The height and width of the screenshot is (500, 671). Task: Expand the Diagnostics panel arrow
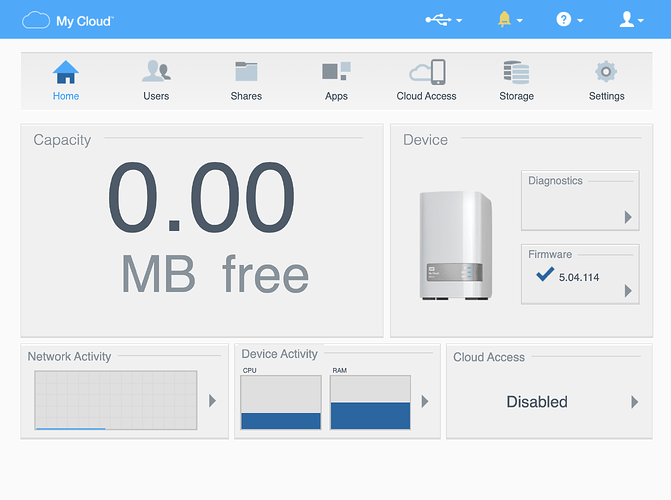[x=628, y=217]
